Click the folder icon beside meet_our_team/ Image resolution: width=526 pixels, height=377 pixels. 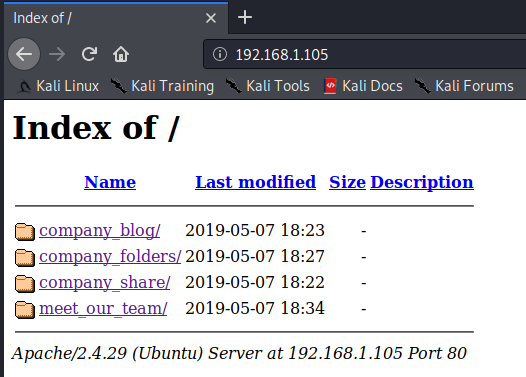25,309
